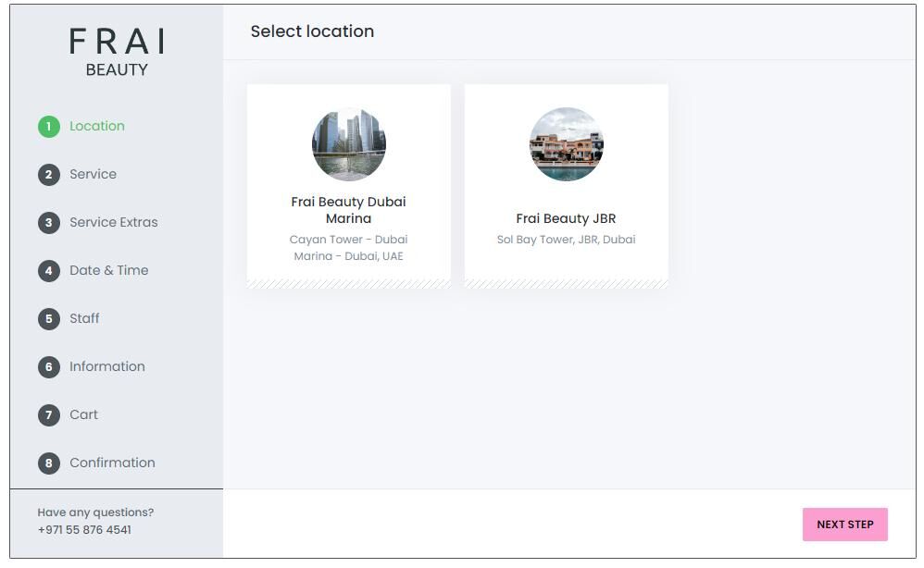The image size is (924, 568).
Task: Click the phone number +971 55 876 4541
Action: point(84,530)
